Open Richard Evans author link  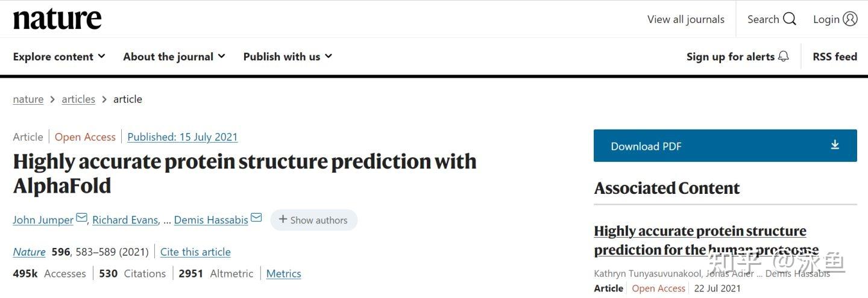click(125, 220)
